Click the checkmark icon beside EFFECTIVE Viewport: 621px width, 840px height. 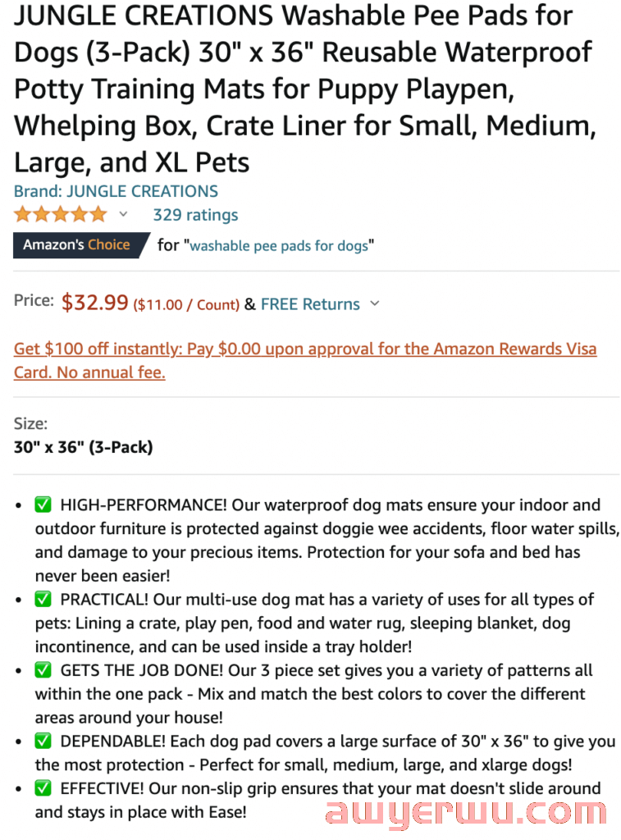click(x=43, y=788)
